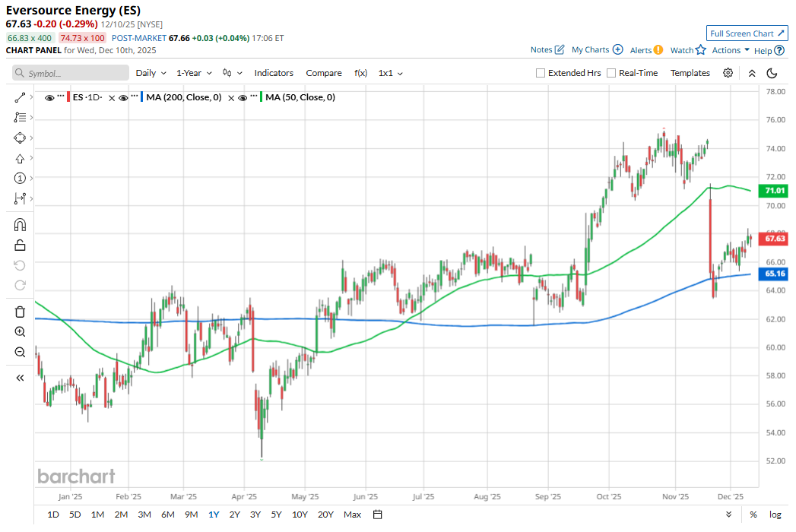Click the Full Screen Chart button

click(747, 33)
